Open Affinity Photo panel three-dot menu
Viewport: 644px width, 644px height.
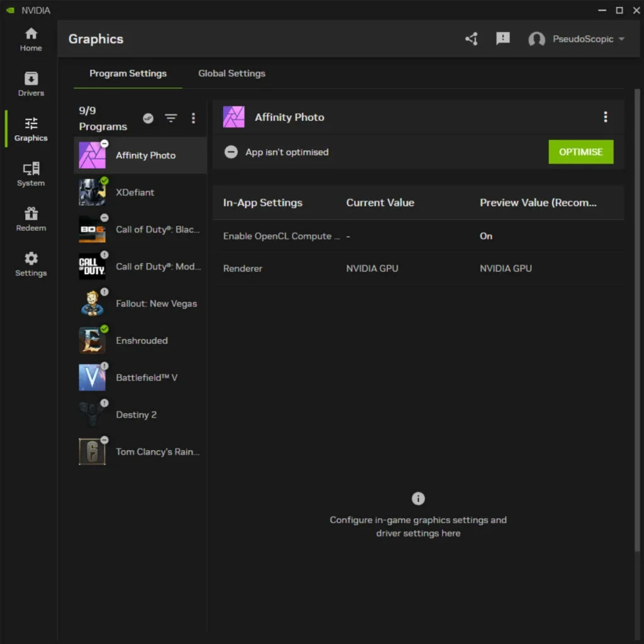tap(606, 117)
